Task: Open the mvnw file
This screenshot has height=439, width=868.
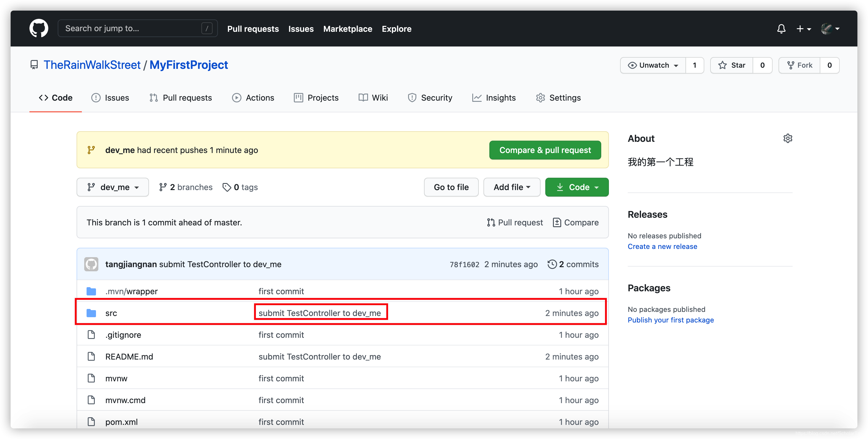Action: click(x=116, y=378)
